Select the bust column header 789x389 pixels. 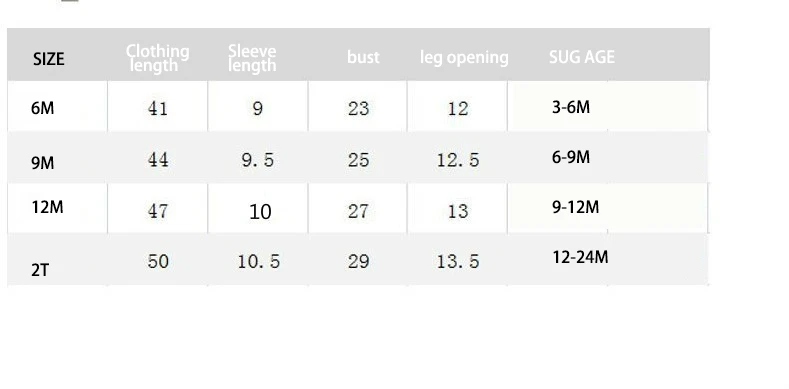[x=363, y=57]
